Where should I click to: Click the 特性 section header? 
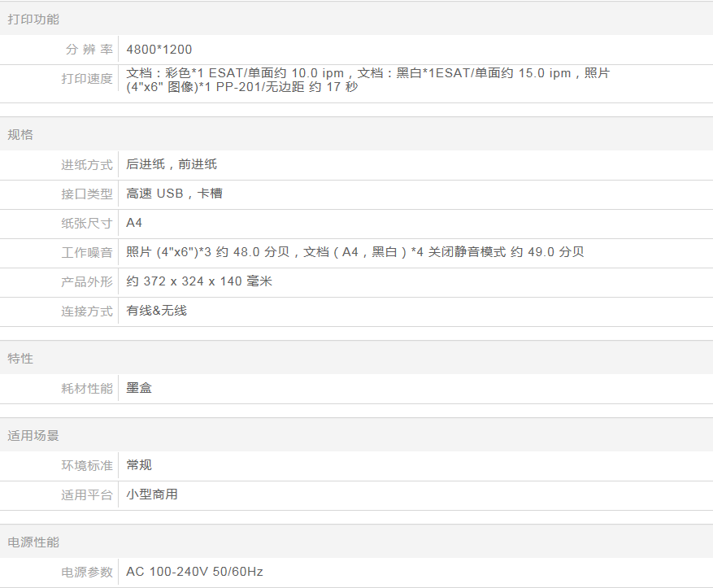pyautogui.click(x=20, y=359)
